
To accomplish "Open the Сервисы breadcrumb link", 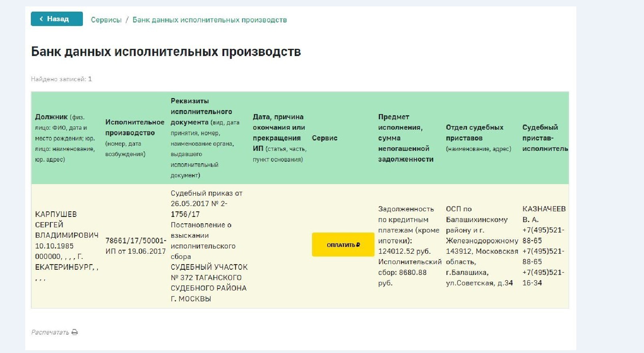I will 106,20.
